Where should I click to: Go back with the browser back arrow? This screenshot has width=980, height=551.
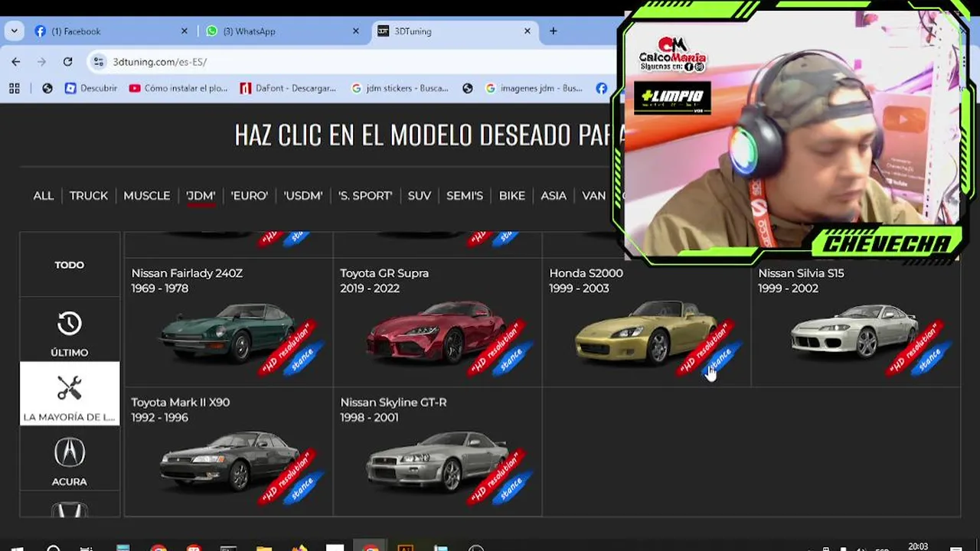[x=16, y=62]
